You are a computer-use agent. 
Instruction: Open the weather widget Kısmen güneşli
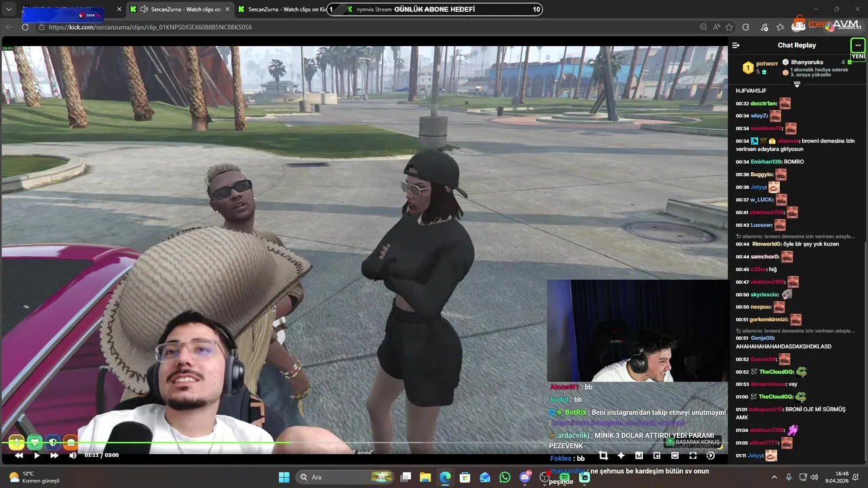[x=33, y=477]
